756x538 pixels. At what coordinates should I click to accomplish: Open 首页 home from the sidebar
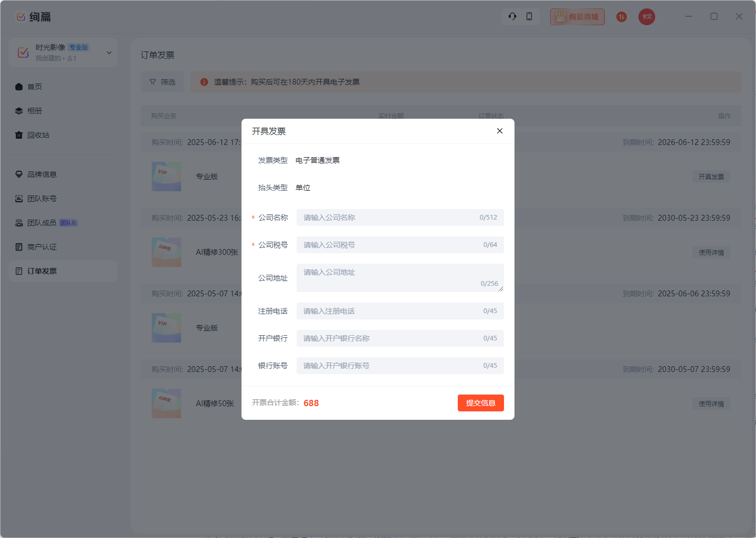tap(35, 87)
